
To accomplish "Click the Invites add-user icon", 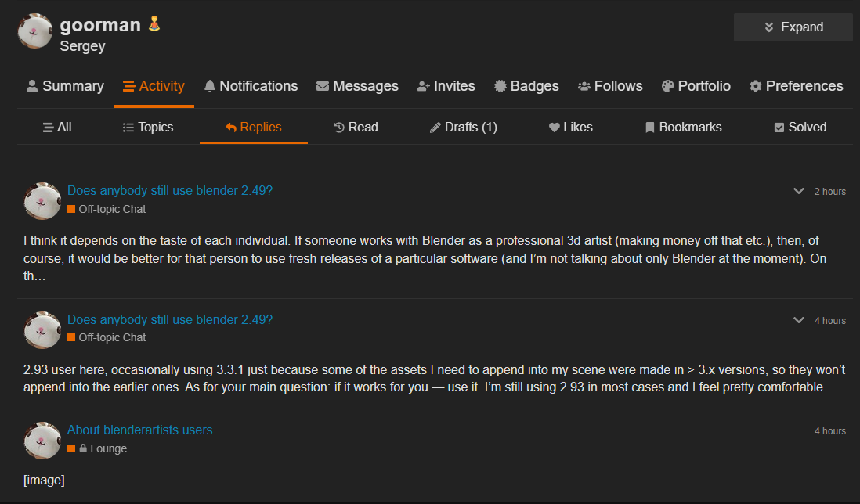I will coord(424,86).
